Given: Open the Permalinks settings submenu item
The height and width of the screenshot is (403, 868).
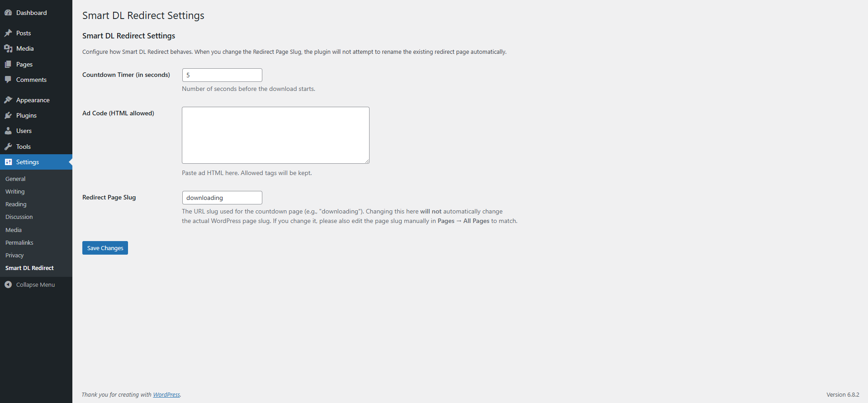Looking at the screenshot, I should coord(19,242).
